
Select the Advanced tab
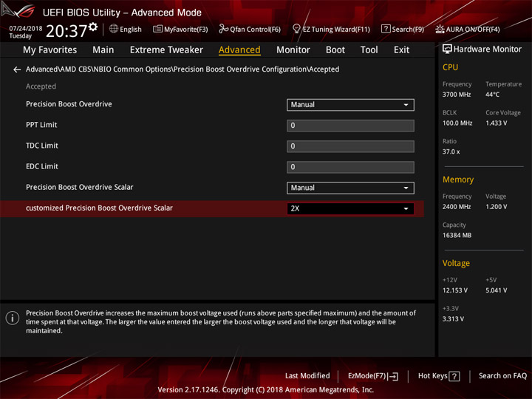point(239,50)
